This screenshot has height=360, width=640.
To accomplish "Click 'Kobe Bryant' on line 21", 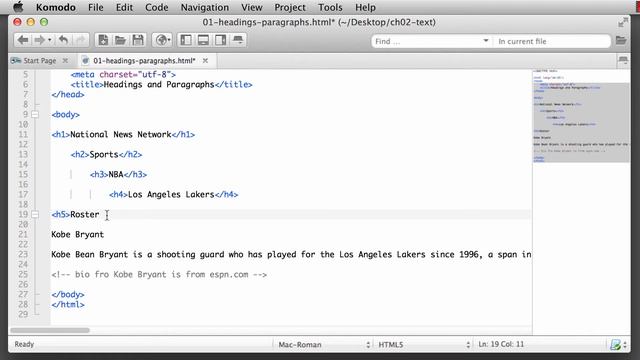I will point(78,234).
